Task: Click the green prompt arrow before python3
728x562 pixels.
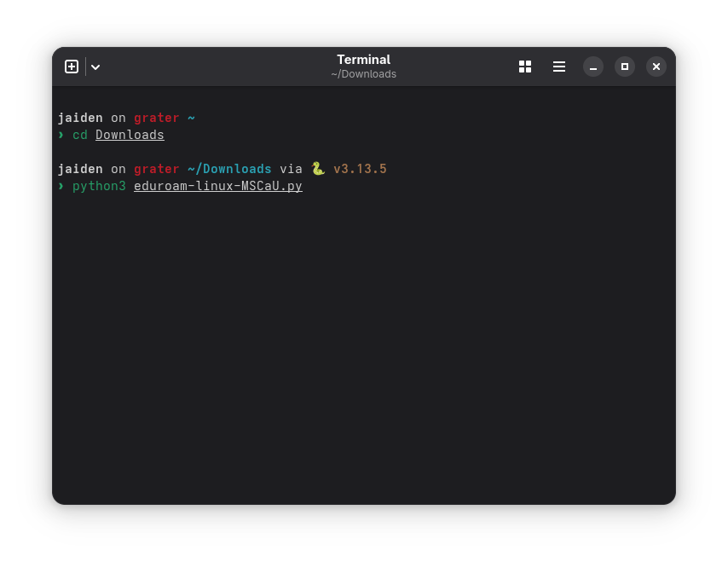Action: (61, 186)
